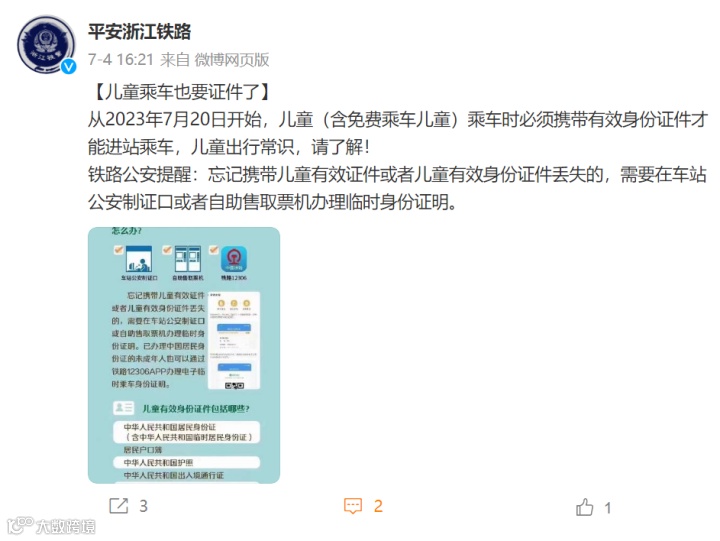This screenshot has width=720, height=541.
Task: Click the 中华人民共和国护照 list item
Action: coord(186,462)
